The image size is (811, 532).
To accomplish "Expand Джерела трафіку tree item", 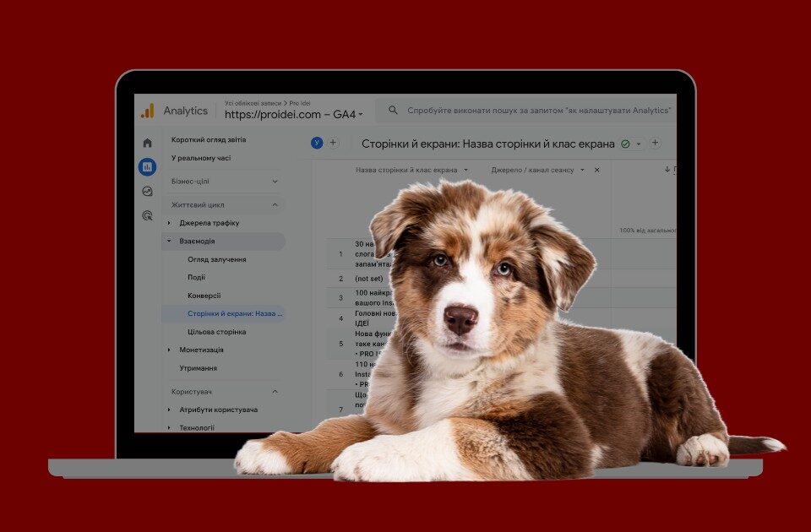I will pos(169,223).
